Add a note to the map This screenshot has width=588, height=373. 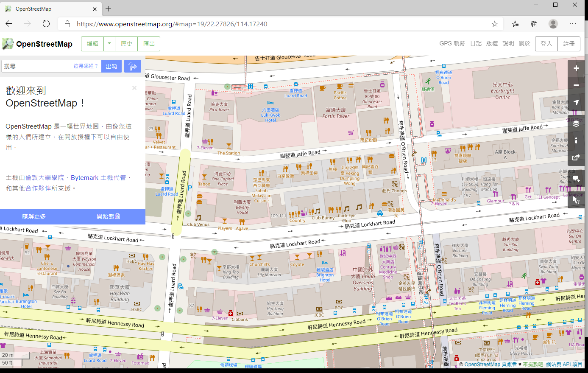pyautogui.click(x=576, y=179)
